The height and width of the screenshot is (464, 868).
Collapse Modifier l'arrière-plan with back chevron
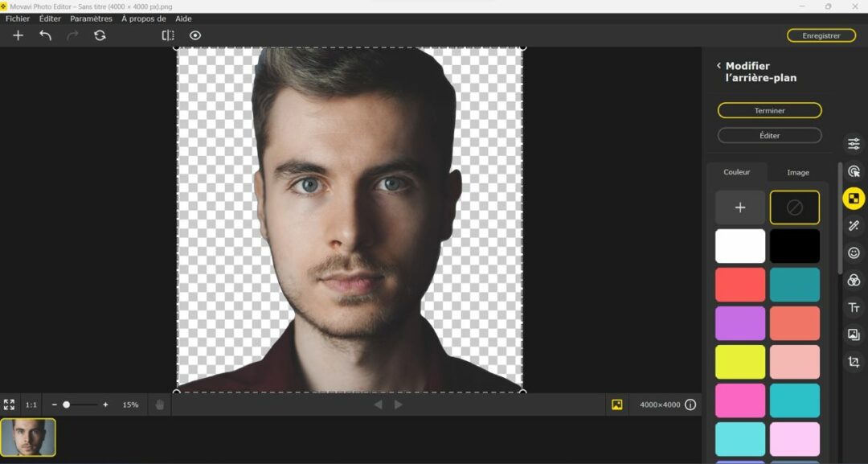[718, 65]
